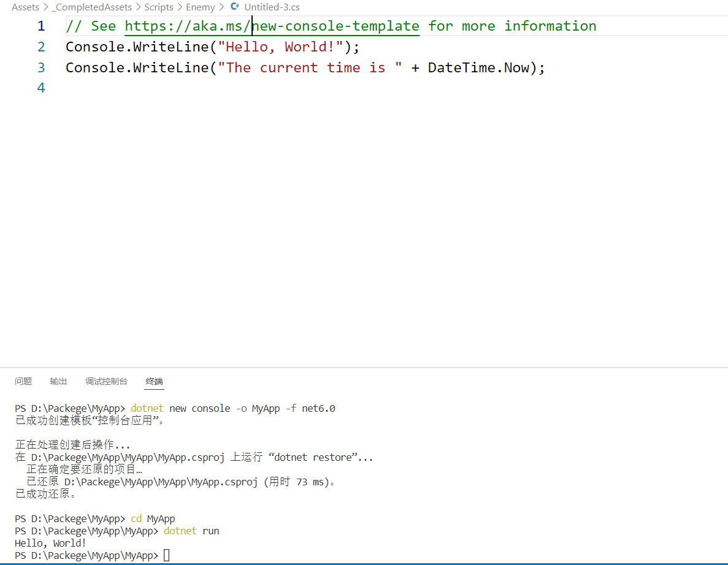Screen dimensions: 728x565
Task: Open the aka.ms/new-console-template link
Action: point(272,26)
